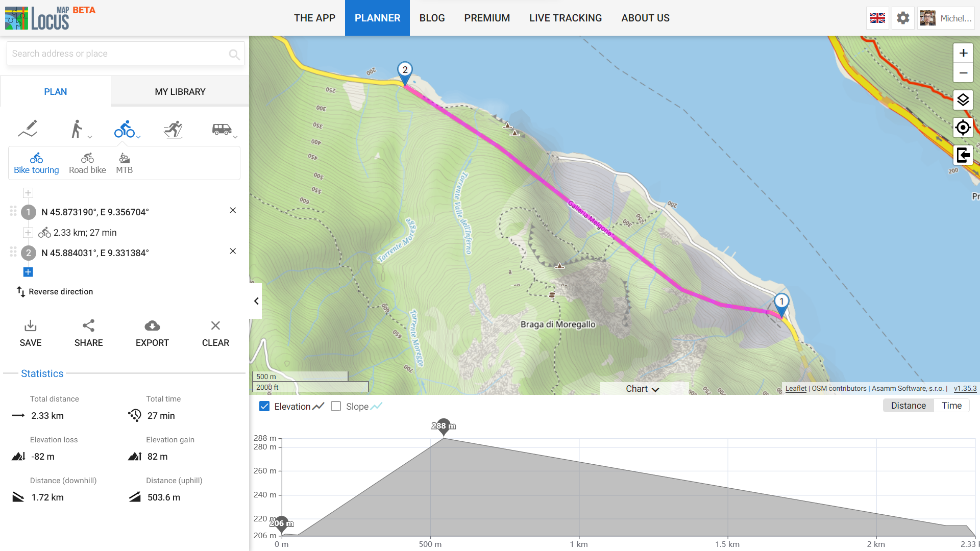
Task: Click the Export cloud icon
Action: click(152, 326)
